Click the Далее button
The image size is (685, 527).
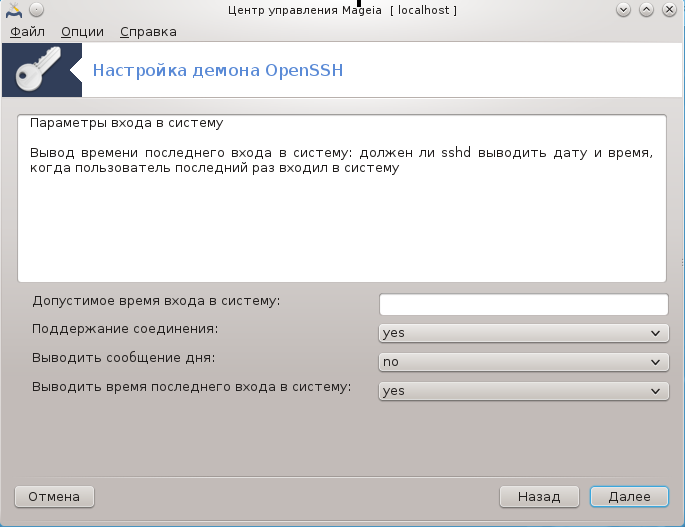[x=629, y=497]
